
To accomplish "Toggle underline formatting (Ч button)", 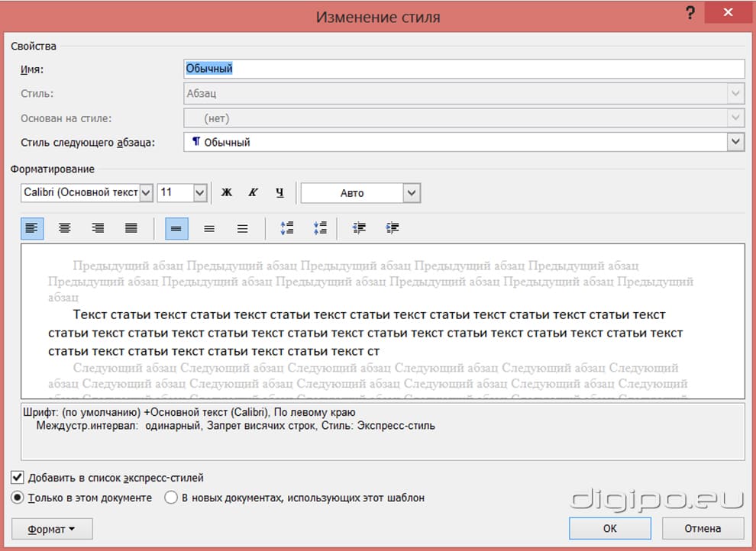I will pos(279,193).
